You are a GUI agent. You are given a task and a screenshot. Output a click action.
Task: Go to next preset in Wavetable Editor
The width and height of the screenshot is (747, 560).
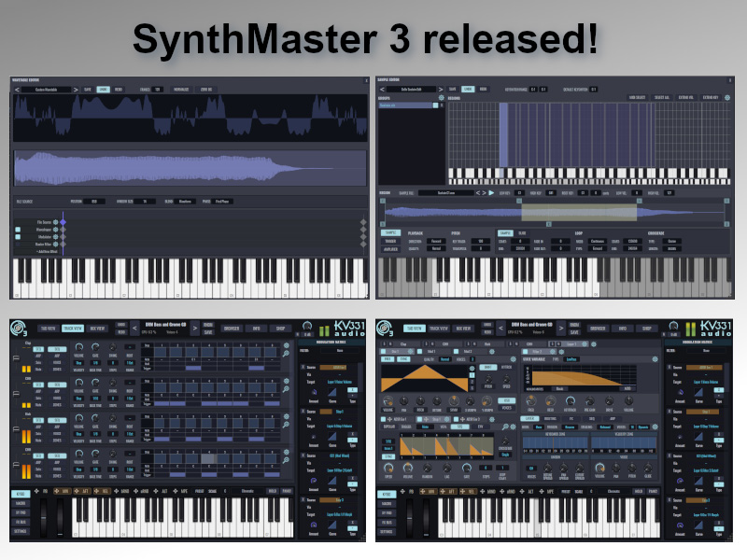point(76,90)
